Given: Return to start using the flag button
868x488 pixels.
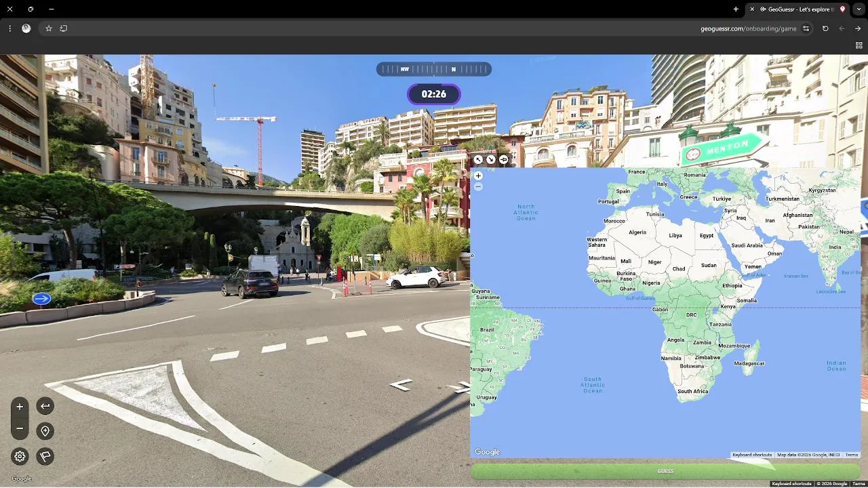Looking at the screenshot, I should tap(45, 456).
